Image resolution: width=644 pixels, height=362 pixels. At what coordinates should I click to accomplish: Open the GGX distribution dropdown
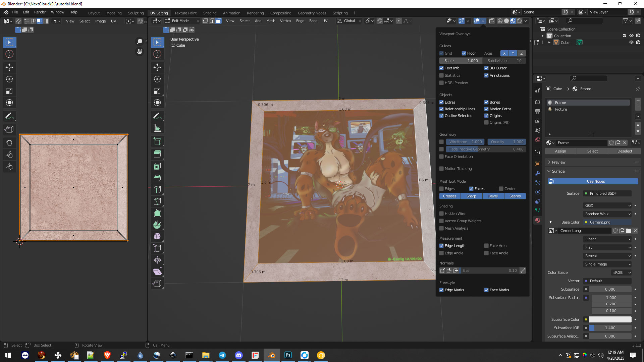tap(607, 205)
